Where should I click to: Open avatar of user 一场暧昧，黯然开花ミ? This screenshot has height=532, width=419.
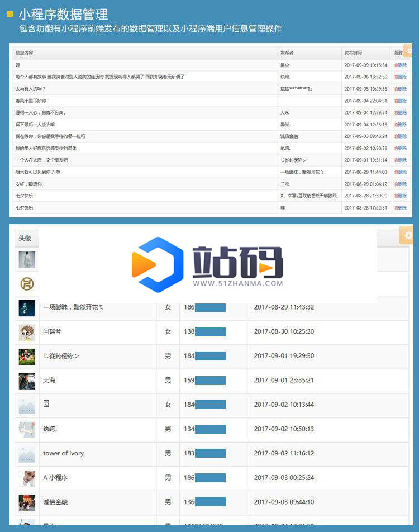point(27,308)
